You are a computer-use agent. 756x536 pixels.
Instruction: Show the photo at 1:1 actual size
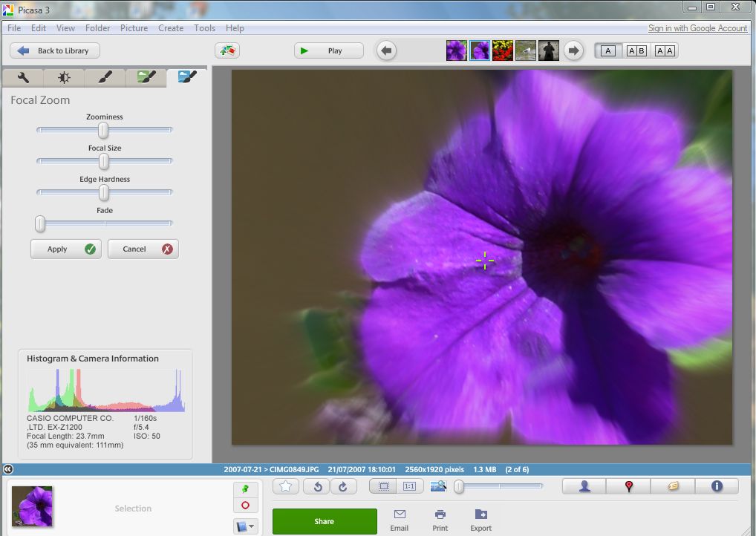pyautogui.click(x=410, y=486)
